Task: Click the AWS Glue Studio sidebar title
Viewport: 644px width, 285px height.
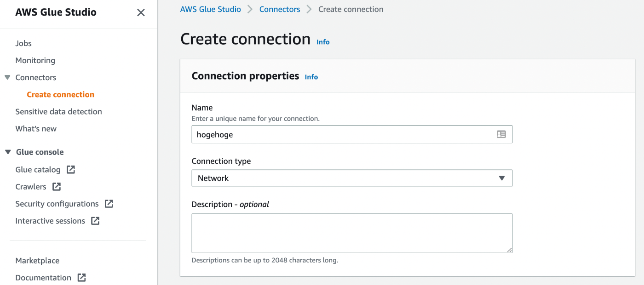Action: pos(56,12)
